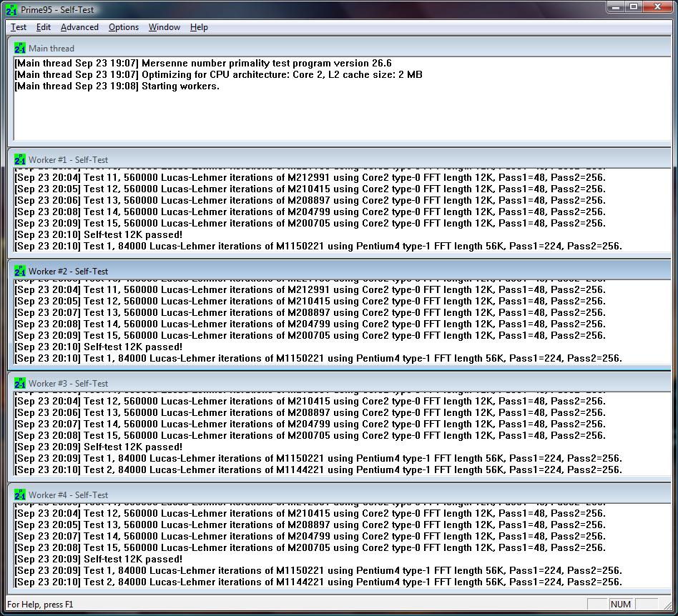Image resolution: width=678 pixels, height=616 pixels.
Task: Activate the Worker #3 - Self-Test title bar
Action: [340, 383]
